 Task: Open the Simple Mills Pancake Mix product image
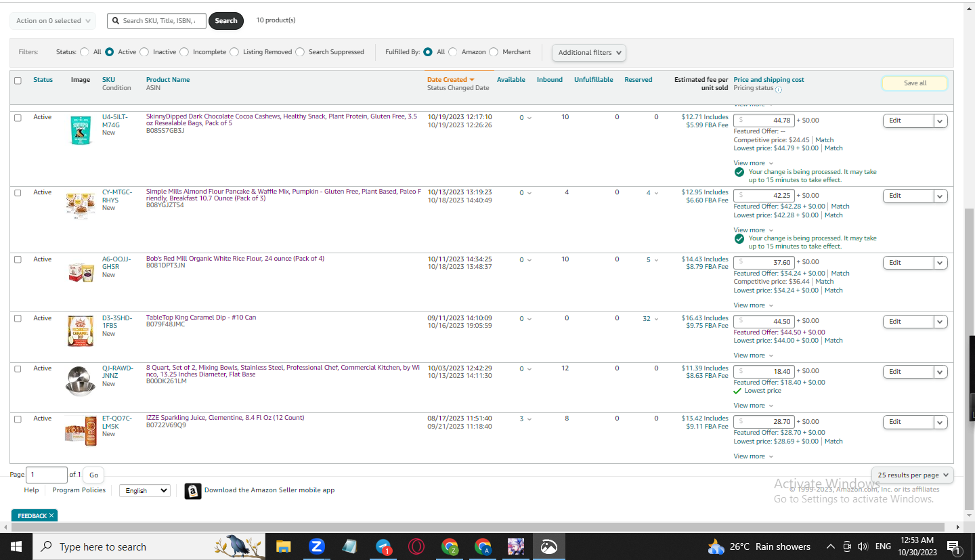pos(81,204)
